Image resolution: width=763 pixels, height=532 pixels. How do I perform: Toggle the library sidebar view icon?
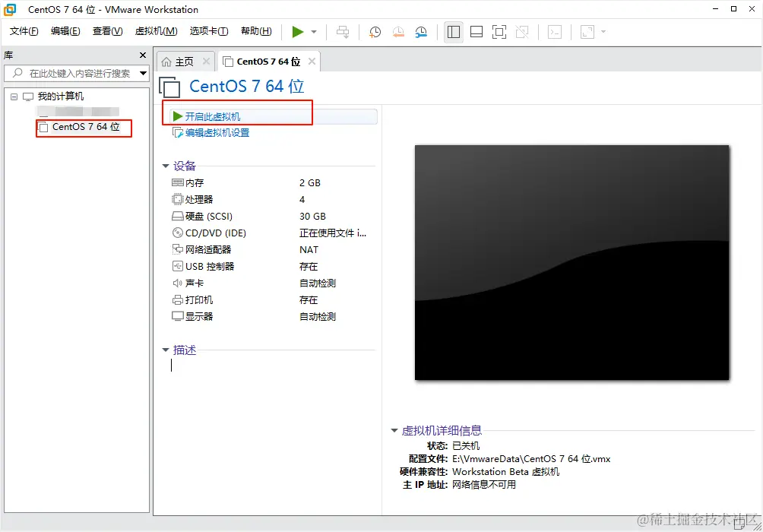pyautogui.click(x=454, y=32)
